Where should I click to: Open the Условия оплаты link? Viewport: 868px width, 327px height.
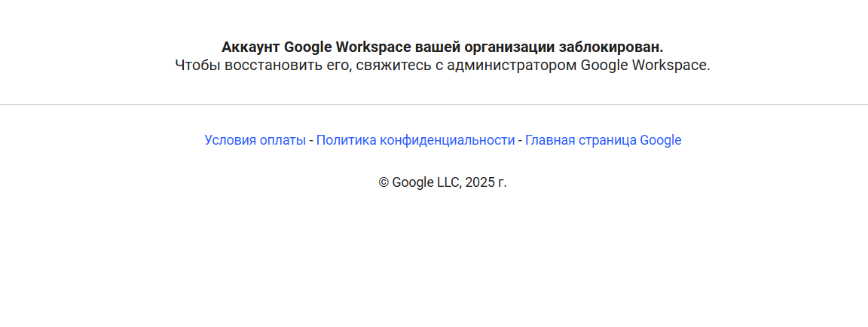tap(255, 140)
